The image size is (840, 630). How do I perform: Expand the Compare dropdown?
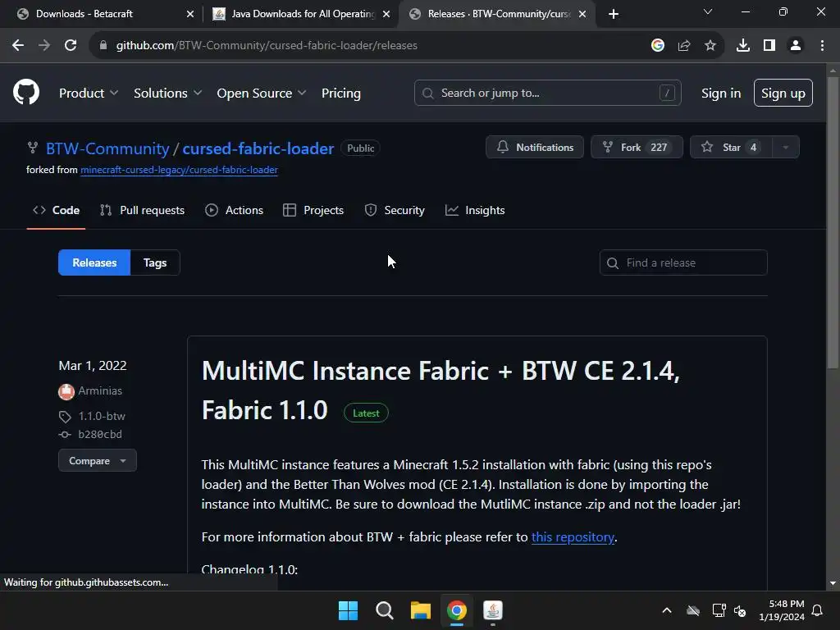click(97, 461)
